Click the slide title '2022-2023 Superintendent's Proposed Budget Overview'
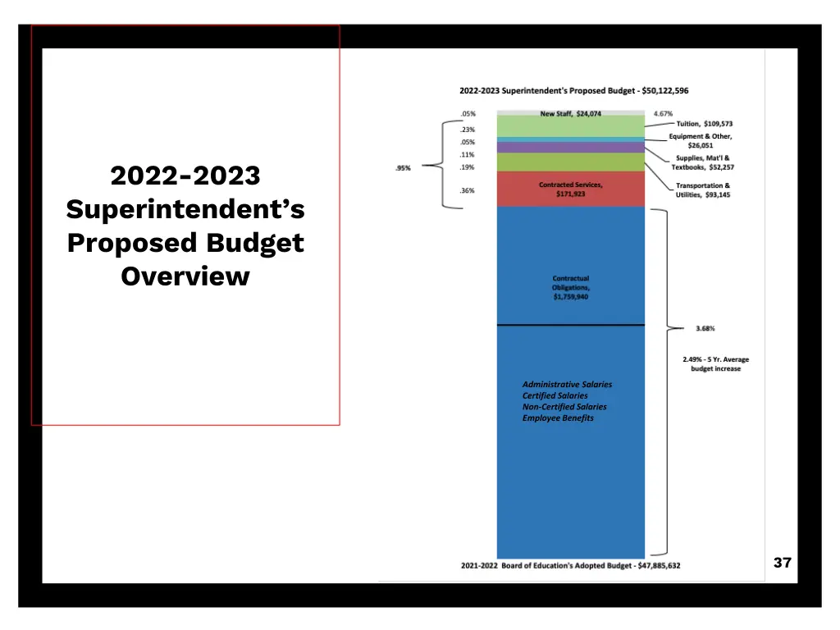Screen dimensions: 840x630 pyautogui.click(x=185, y=226)
